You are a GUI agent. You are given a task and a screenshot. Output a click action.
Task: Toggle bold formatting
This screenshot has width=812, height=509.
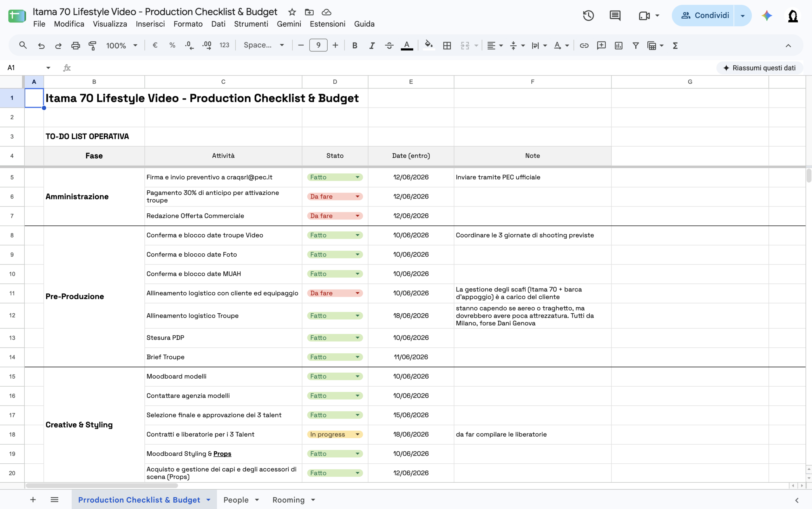click(355, 45)
